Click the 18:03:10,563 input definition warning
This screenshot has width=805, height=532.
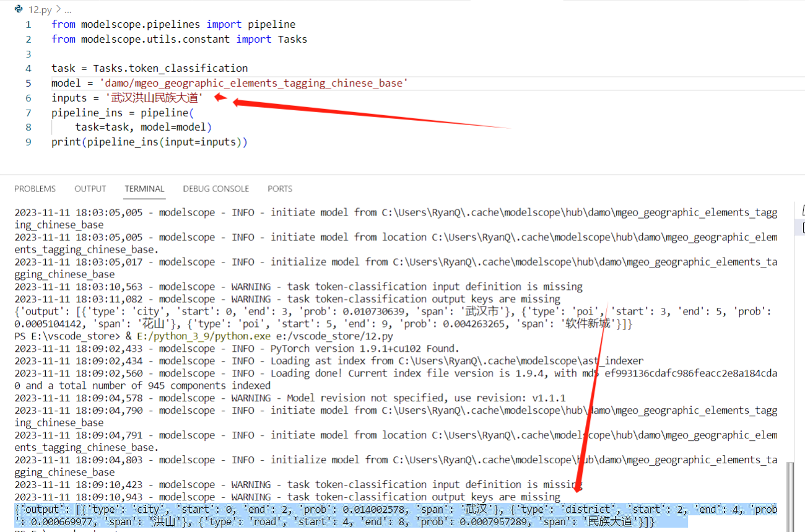pos(298,287)
